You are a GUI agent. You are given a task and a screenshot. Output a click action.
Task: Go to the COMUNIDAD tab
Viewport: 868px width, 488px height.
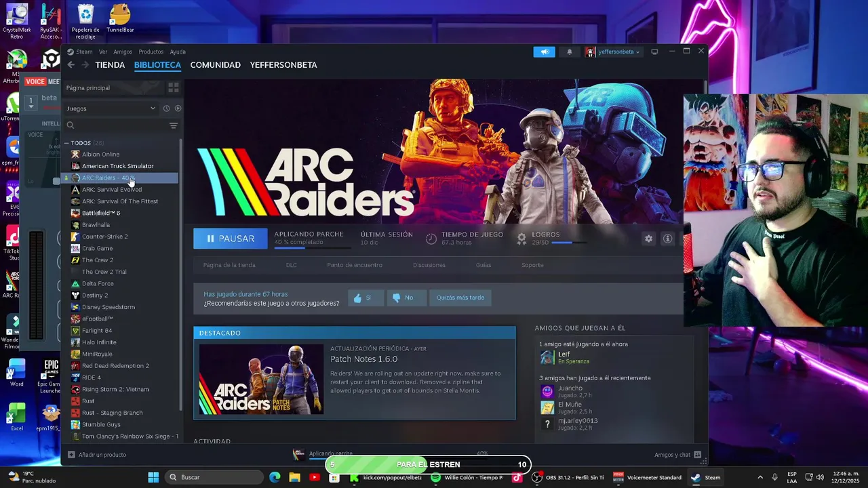[216, 65]
